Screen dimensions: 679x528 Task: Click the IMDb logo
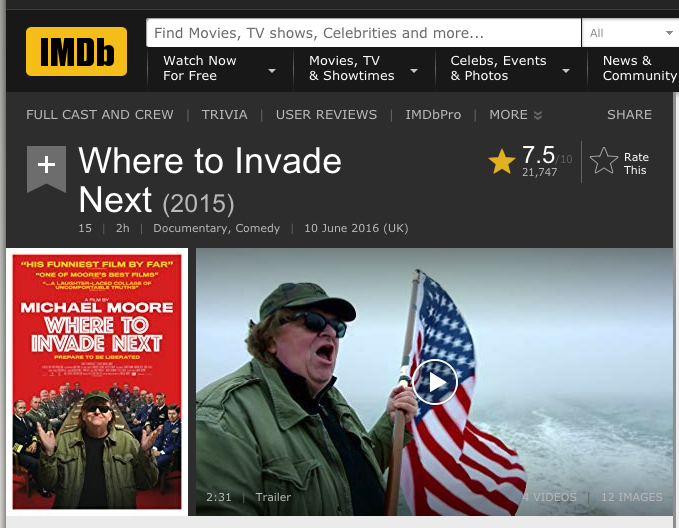pyautogui.click(x=76, y=52)
